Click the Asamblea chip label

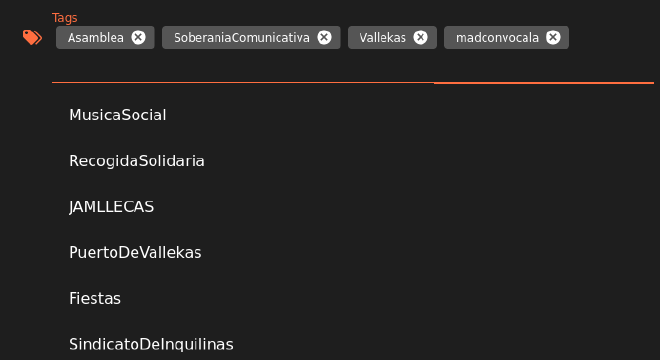96,38
